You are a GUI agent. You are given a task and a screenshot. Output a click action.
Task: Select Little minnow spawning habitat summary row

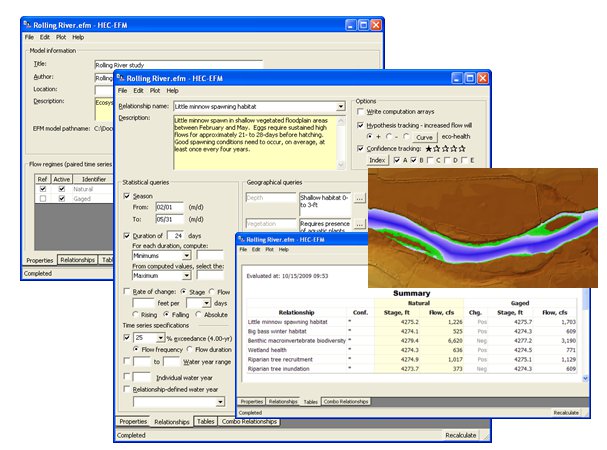(x=412, y=322)
